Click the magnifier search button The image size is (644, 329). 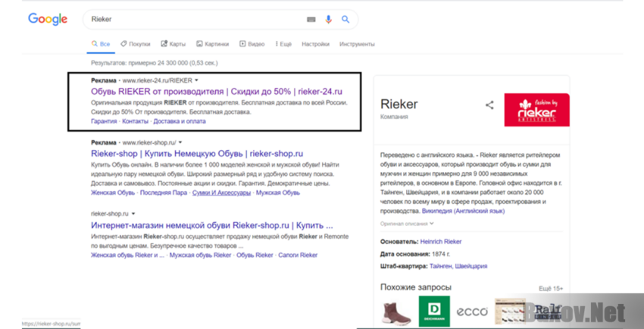tap(345, 19)
